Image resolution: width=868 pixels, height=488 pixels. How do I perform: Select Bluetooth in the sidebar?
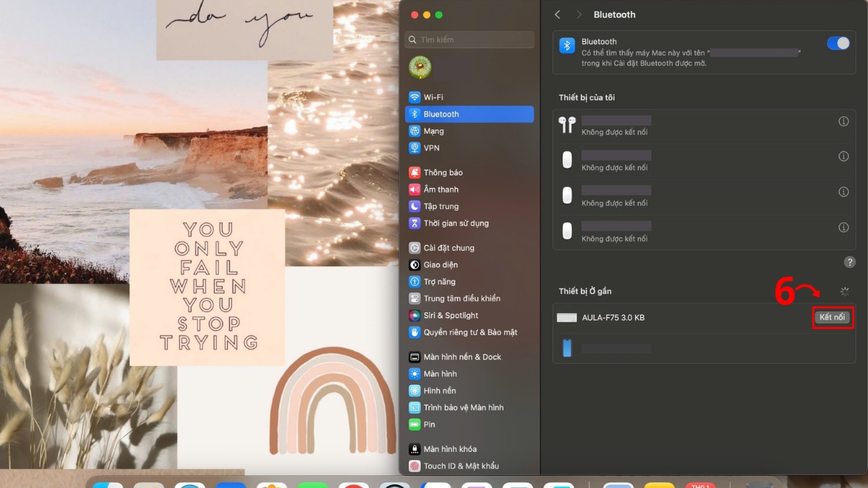tap(469, 114)
